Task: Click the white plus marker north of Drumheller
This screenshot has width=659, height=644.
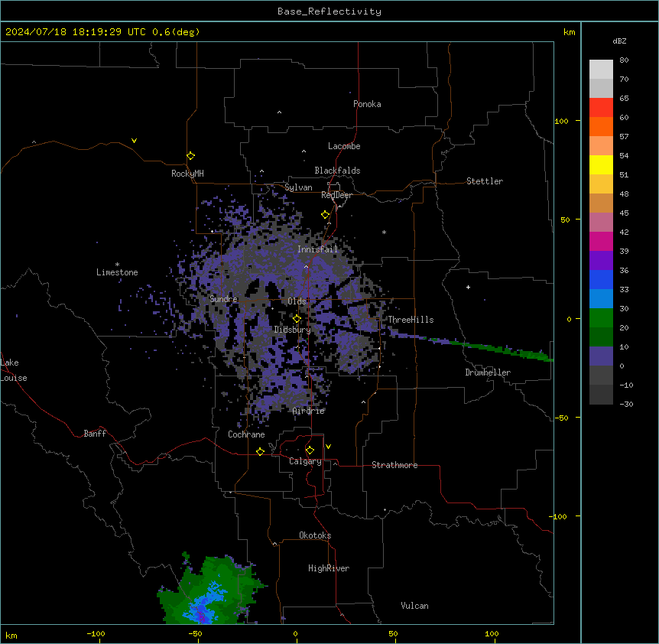Action: coord(468,287)
